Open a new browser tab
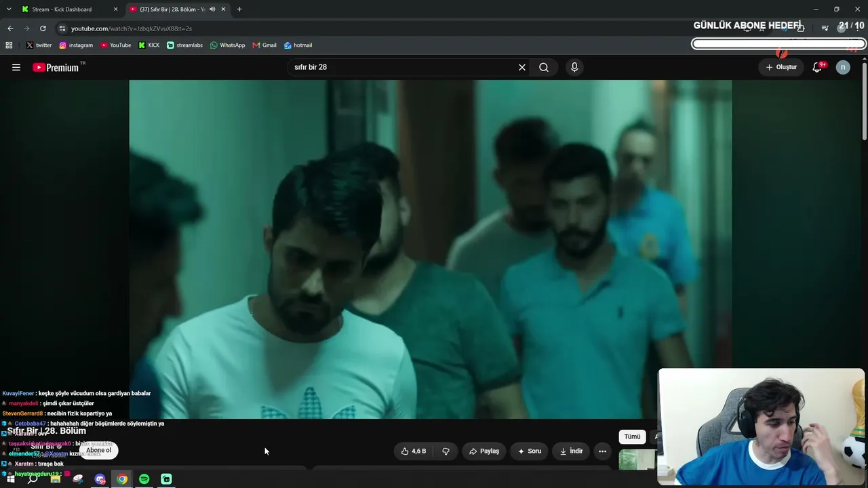 (x=239, y=9)
